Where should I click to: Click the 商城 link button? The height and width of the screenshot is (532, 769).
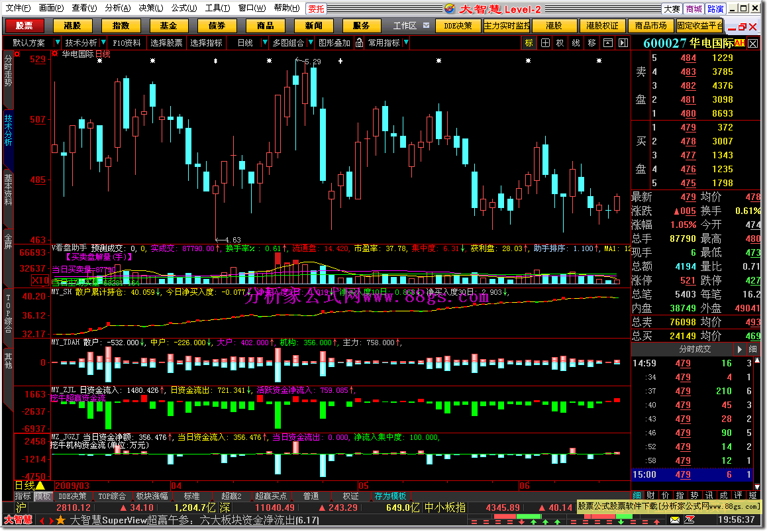(x=694, y=9)
